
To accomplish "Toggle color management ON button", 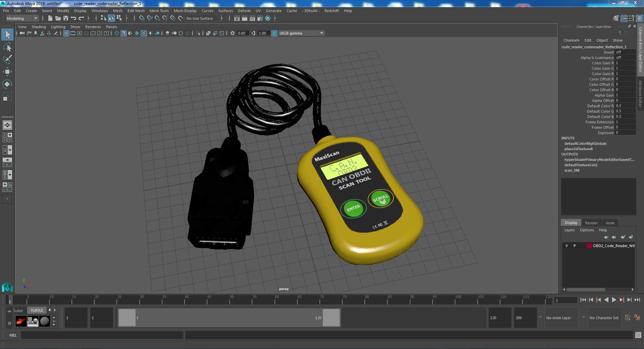I will [x=274, y=33].
